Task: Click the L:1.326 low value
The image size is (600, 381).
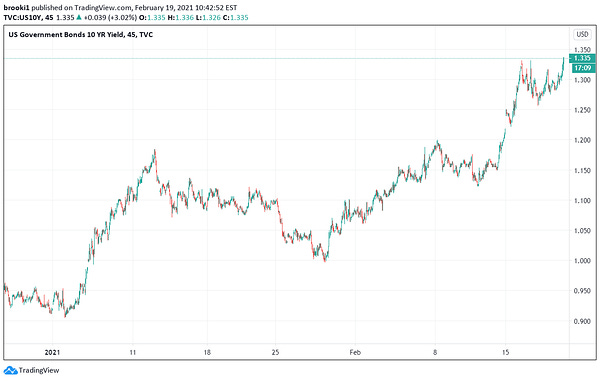Action: [x=208, y=18]
